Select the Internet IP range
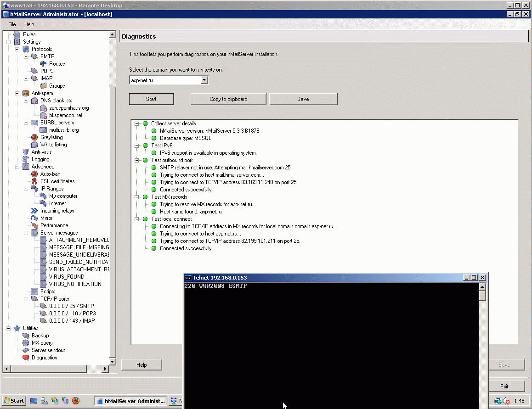Screen dimensions: 532x409 pos(57,203)
